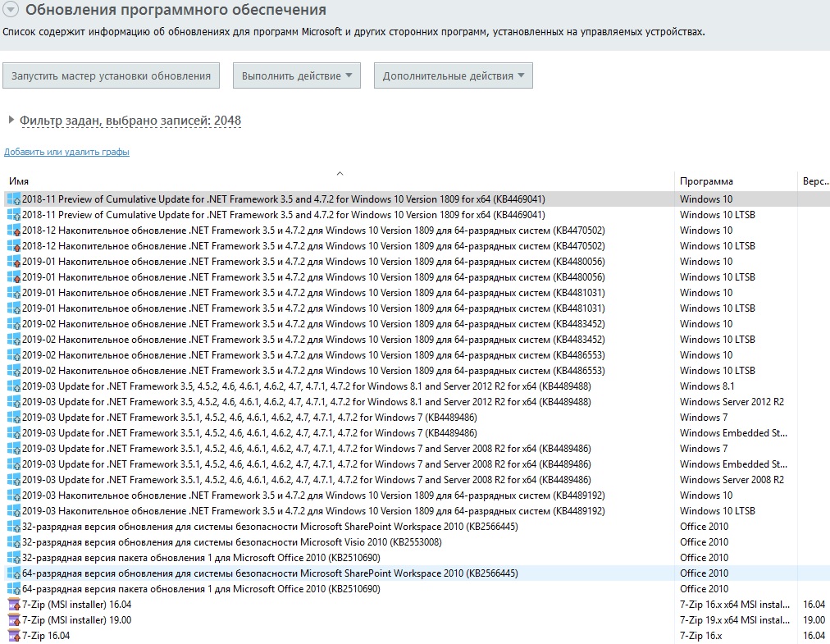Select update name "7-Zip (MSI installer) 19.00"

tap(77, 620)
